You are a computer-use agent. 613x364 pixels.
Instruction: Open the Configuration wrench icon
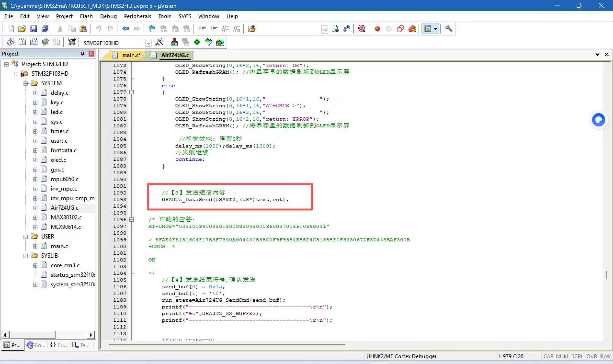click(x=449, y=29)
